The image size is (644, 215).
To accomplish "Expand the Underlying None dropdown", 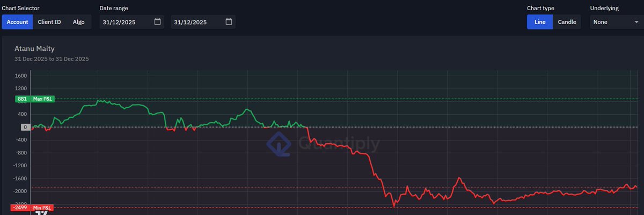I will (614, 22).
